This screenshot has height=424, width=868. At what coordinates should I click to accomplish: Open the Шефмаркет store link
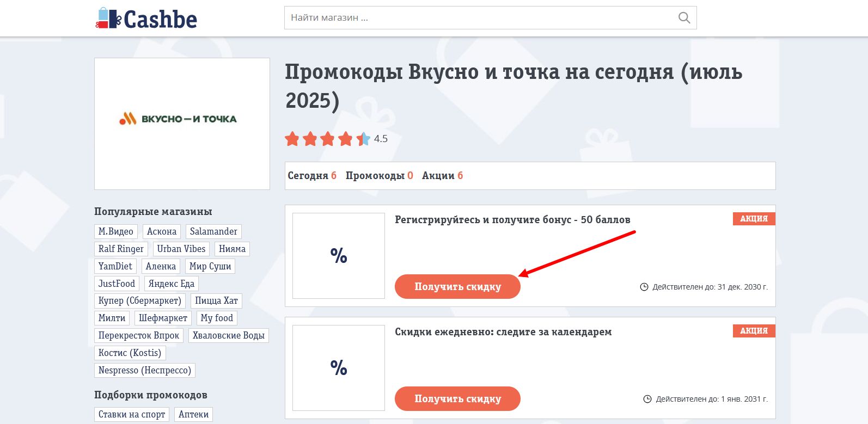pos(163,318)
